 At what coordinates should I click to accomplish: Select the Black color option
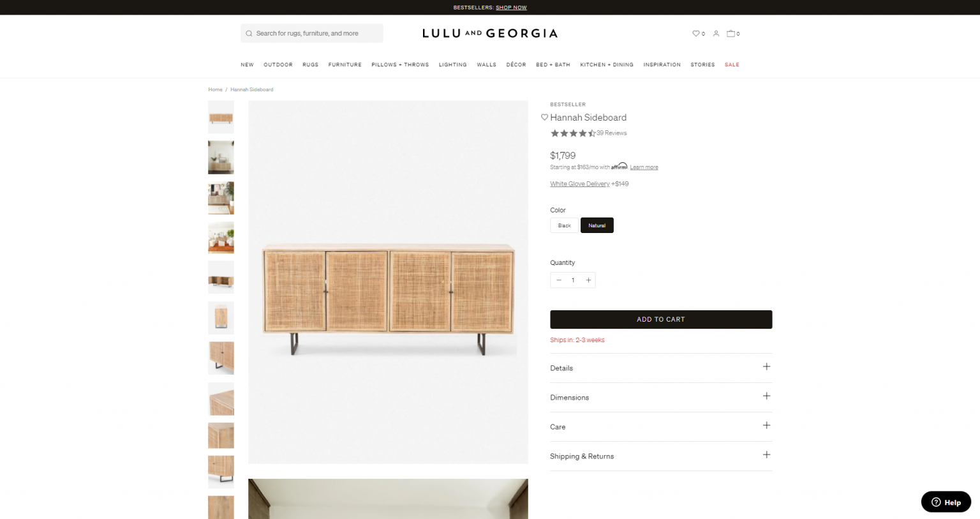click(x=564, y=225)
